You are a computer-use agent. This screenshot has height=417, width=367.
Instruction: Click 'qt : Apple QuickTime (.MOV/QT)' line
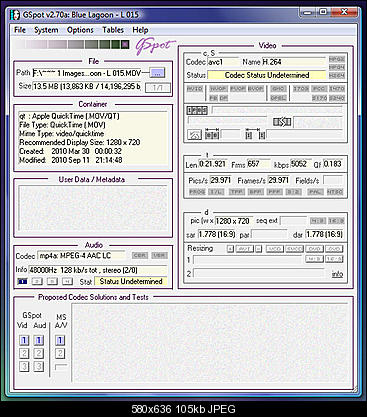pyautogui.click(x=69, y=116)
